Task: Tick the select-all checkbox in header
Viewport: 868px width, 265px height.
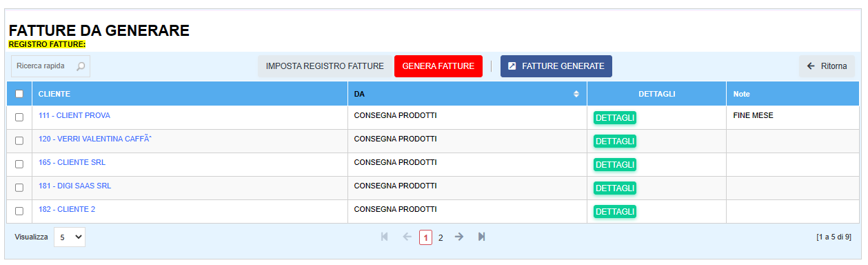Action: pyautogui.click(x=19, y=94)
